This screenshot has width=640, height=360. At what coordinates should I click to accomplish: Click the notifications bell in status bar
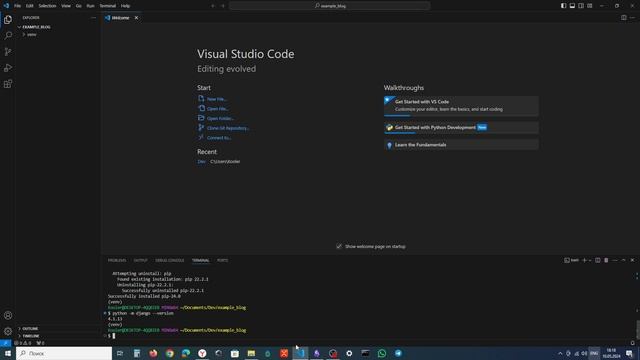click(633, 343)
